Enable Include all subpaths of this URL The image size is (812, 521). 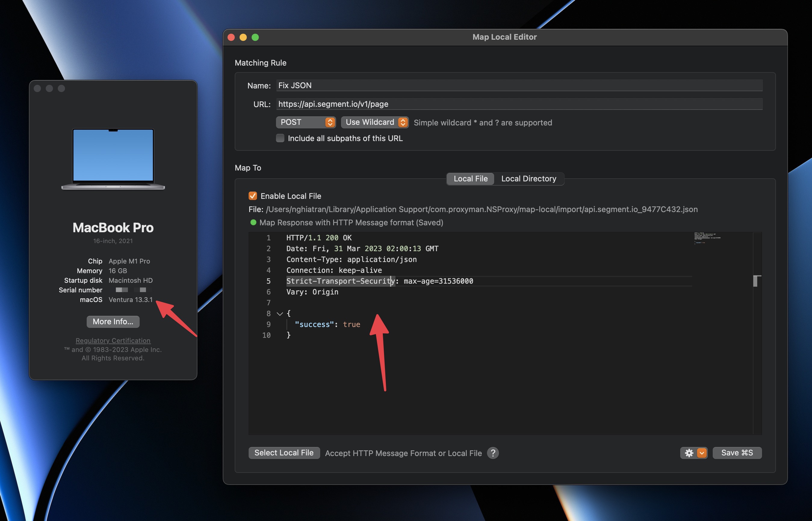[280, 138]
